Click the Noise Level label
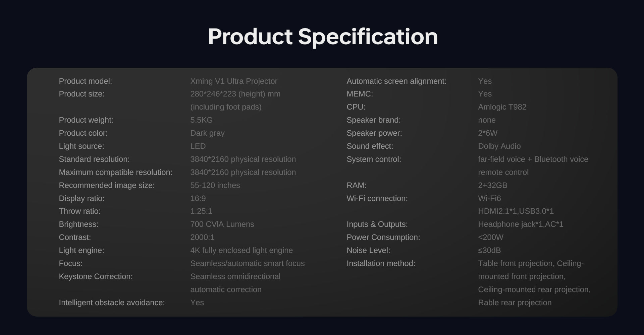Image resolution: width=644 pixels, height=335 pixels. pos(368,250)
